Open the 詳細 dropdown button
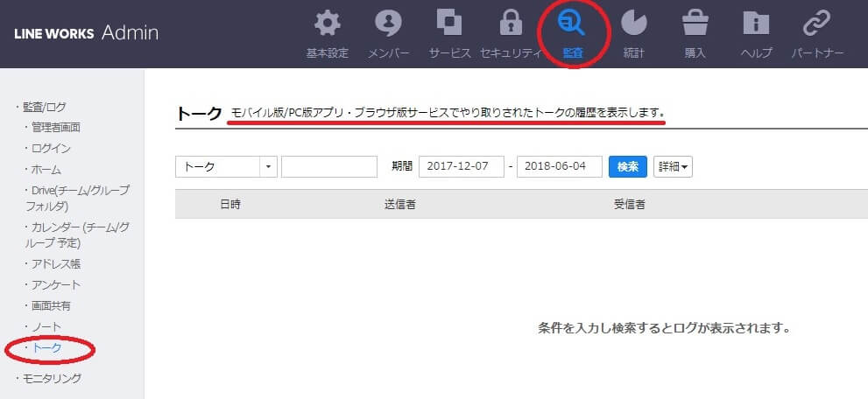Viewport: 868px width, 399px height. [673, 167]
